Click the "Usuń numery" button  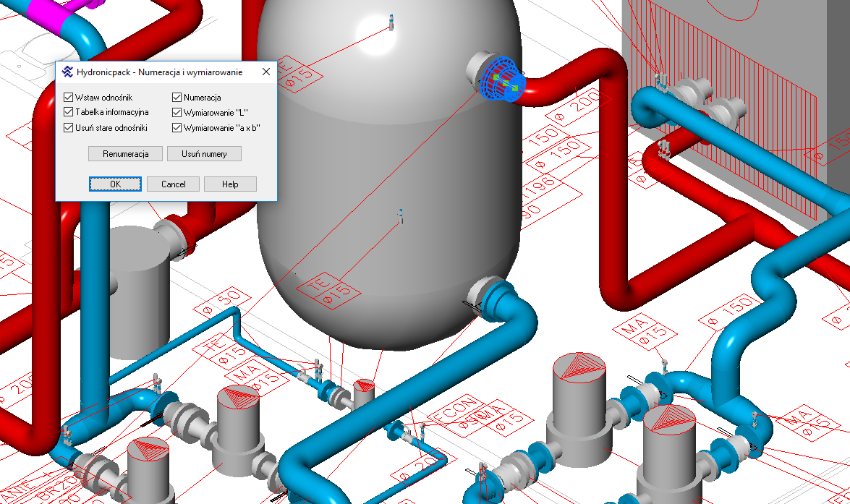click(204, 154)
